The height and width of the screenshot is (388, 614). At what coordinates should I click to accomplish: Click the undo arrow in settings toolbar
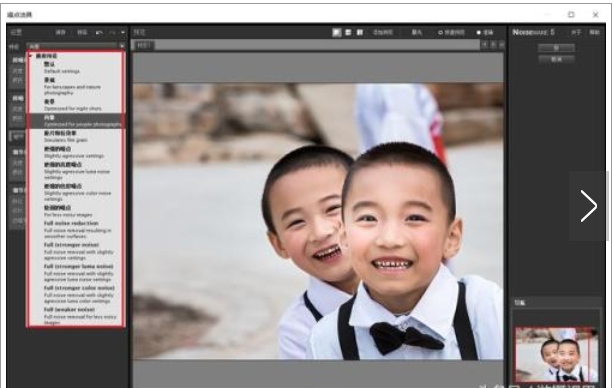(x=99, y=32)
